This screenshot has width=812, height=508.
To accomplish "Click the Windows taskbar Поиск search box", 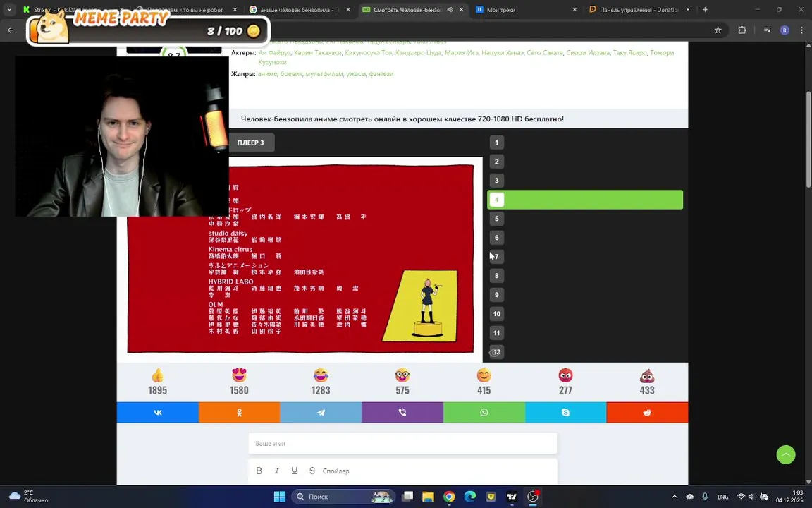I will (x=342, y=497).
